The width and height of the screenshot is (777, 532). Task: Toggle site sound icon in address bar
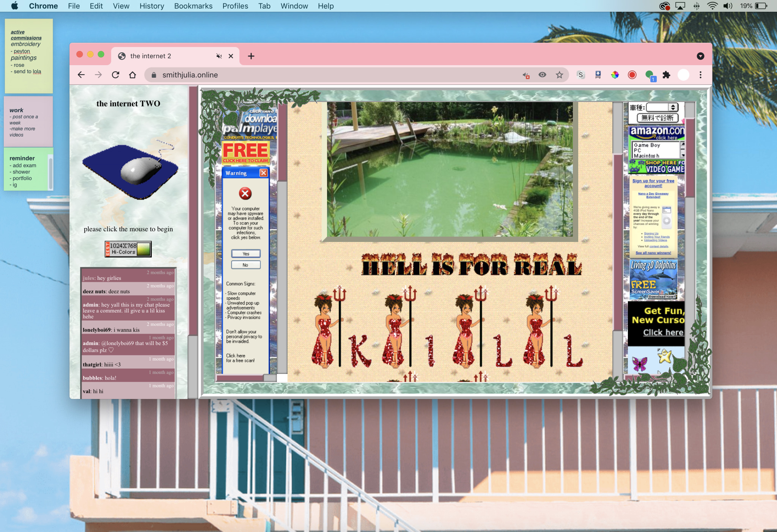coord(526,75)
